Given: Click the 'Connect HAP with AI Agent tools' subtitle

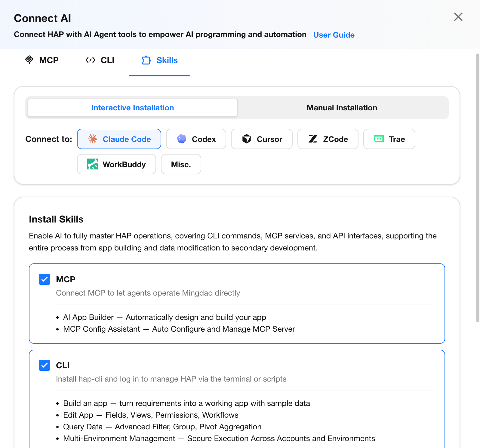Looking at the screenshot, I should coord(160,35).
